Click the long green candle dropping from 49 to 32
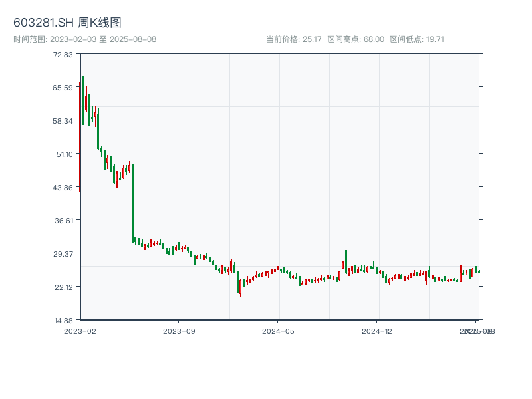532x399 pixels. click(133, 199)
